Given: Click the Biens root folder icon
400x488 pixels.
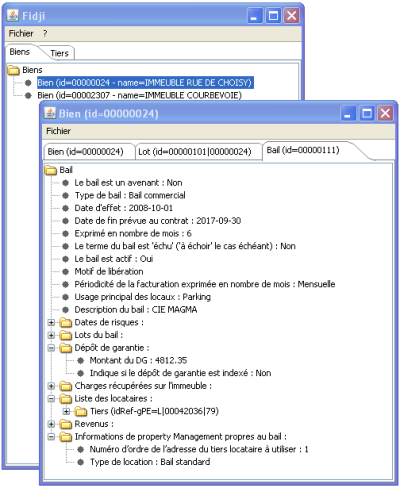Looking at the screenshot, I should (x=14, y=70).
